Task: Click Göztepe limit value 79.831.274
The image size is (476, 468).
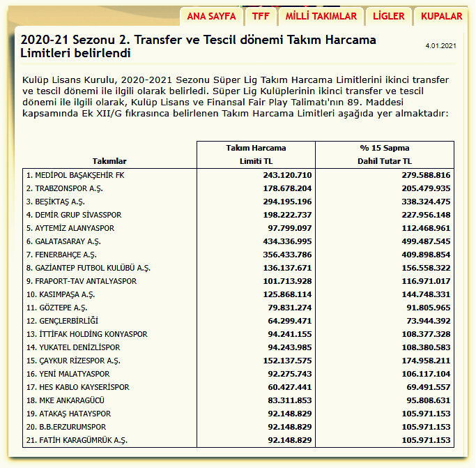Action: coord(290,308)
